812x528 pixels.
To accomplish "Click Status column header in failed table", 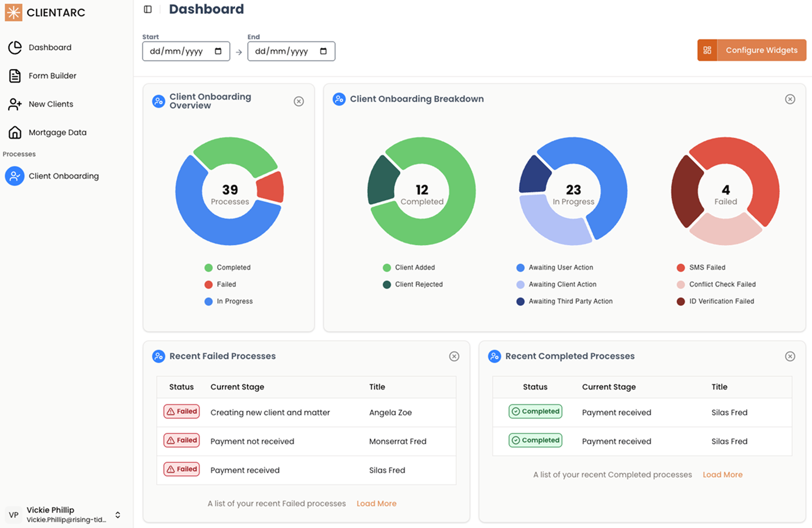I will (x=181, y=387).
